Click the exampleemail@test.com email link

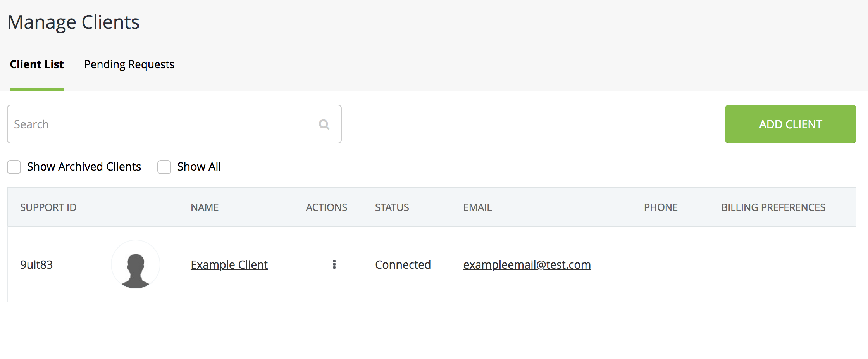(x=527, y=265)
